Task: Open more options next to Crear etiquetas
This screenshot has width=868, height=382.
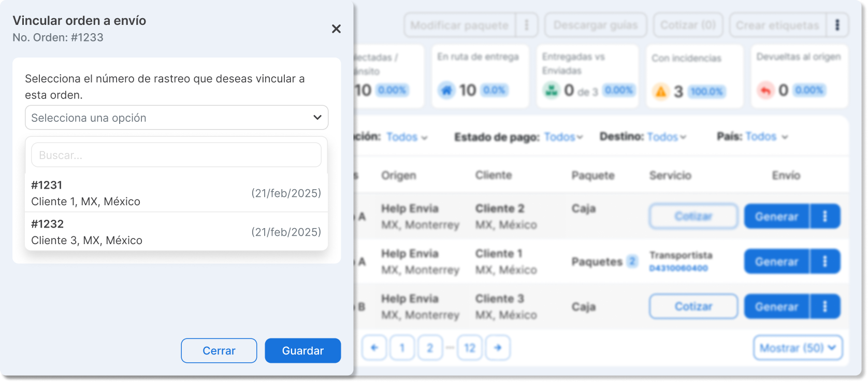Action: 837,25
